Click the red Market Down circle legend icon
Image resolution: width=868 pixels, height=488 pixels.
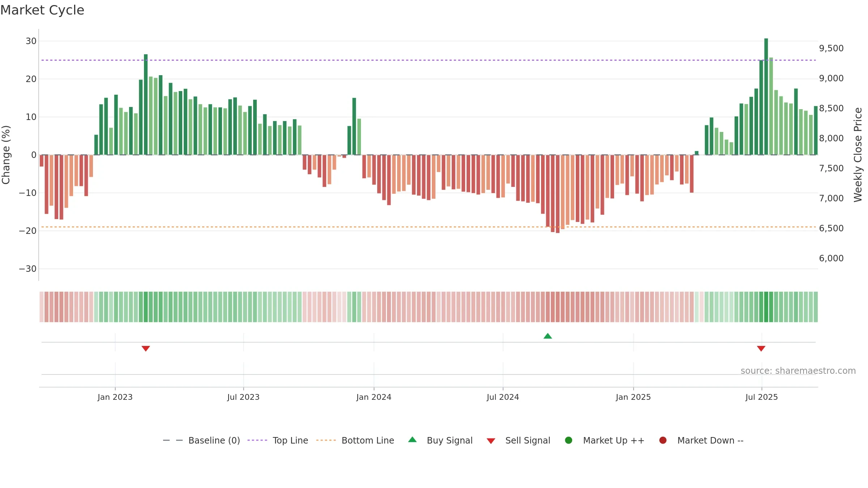663,440
